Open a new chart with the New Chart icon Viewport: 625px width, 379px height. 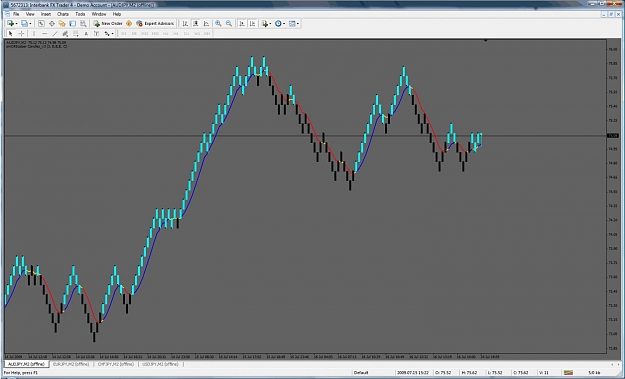[10, 24]
